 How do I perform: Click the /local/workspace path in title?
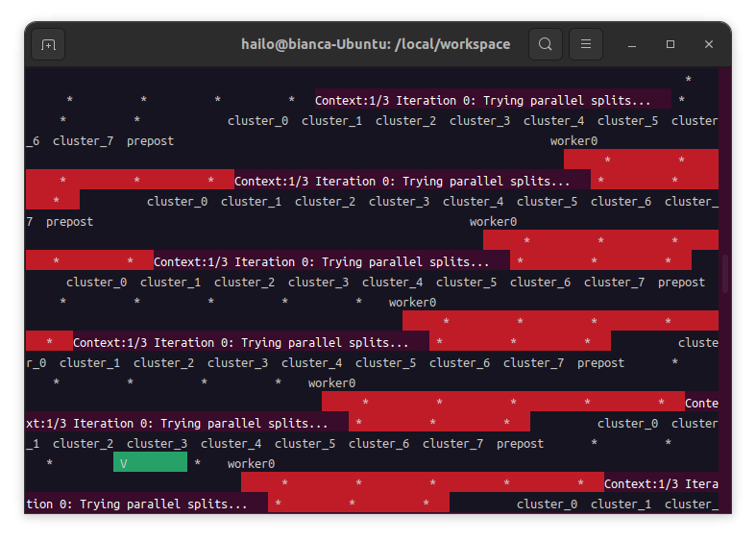click(x=452, y=44)
